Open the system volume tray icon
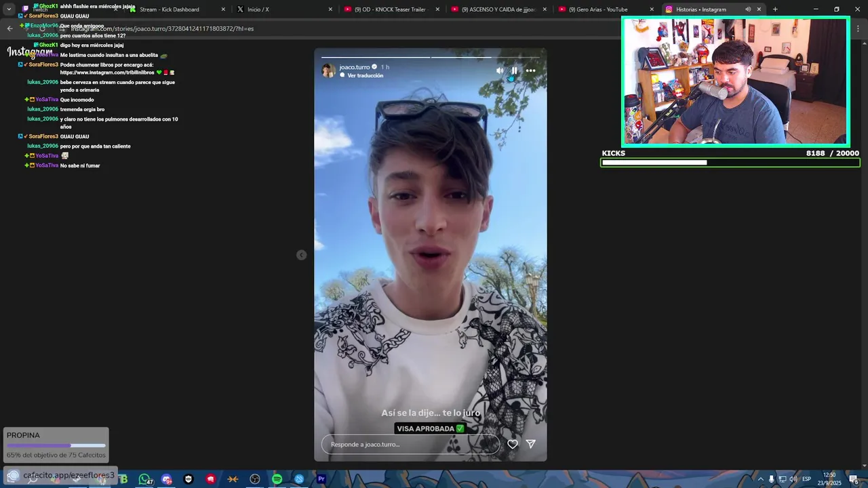Viewport: 868px width, 488px height. pyautogui.click(x=793, y=479)
